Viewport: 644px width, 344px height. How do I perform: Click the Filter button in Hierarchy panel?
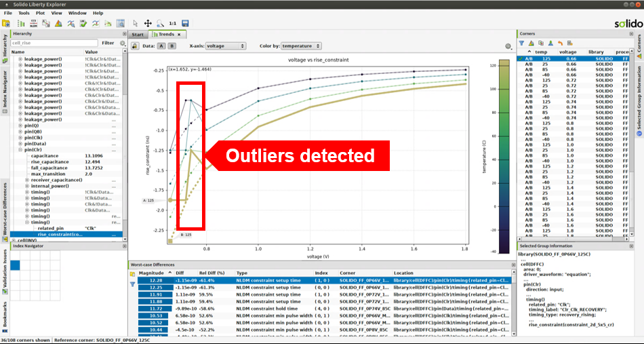pos(108,43)
